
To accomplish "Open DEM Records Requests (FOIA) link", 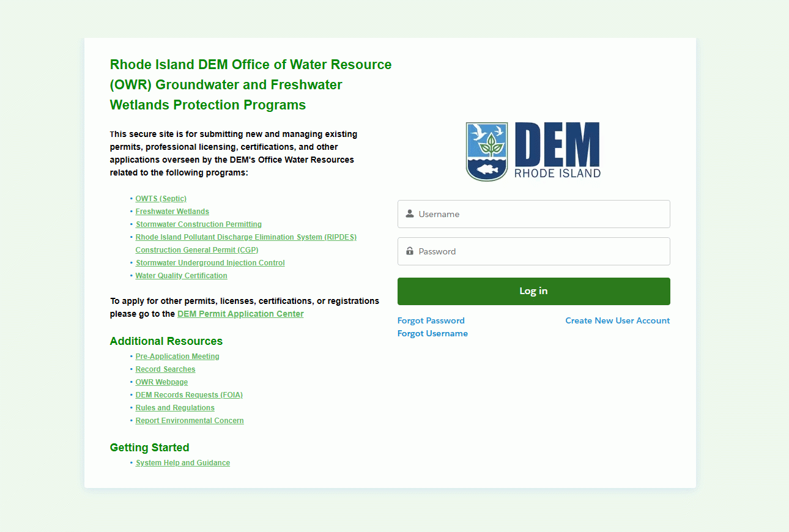I will [x=189, y=395].
